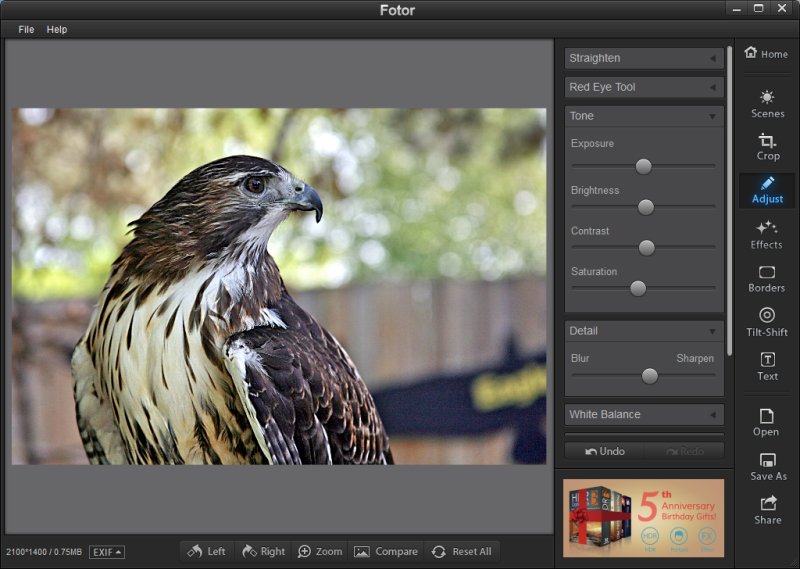Click the Undo button
Viewport: 800px width, 569px height.
[x=605, y=451]
